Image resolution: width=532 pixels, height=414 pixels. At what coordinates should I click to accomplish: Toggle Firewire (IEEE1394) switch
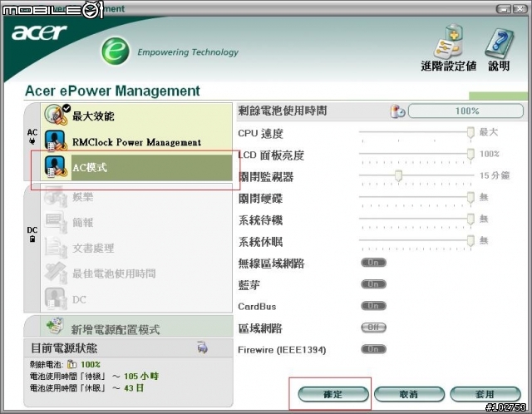point(373,349)
